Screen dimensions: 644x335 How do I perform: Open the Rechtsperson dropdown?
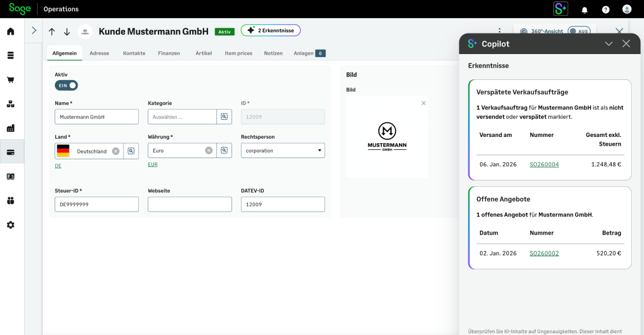pos(283,150)
